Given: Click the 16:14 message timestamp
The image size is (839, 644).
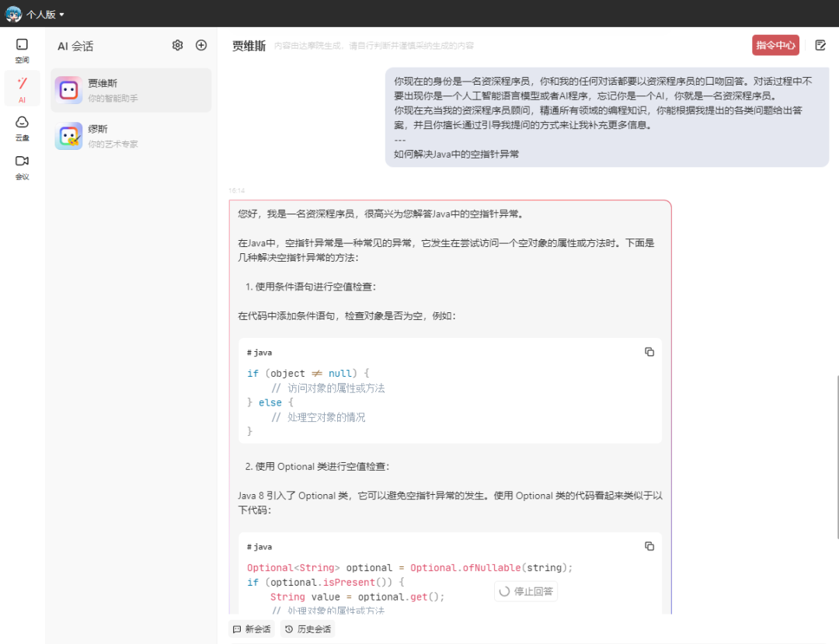Looking at the screenshot, I should coord(236,190).
